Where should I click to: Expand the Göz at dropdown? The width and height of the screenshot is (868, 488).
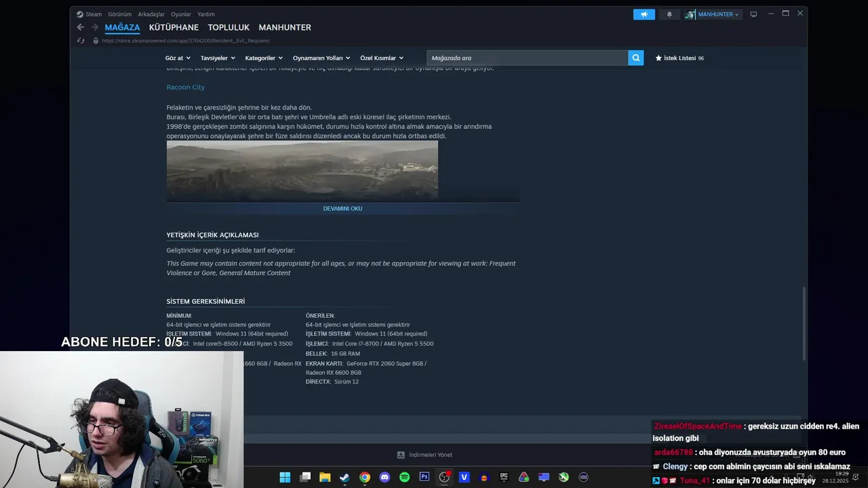tap(178, 58)
